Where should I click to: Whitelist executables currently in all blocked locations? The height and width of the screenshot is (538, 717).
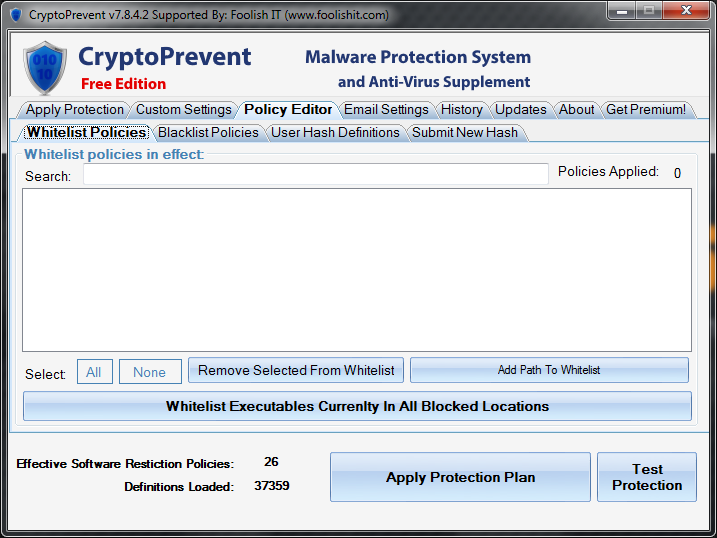[357, 406]
